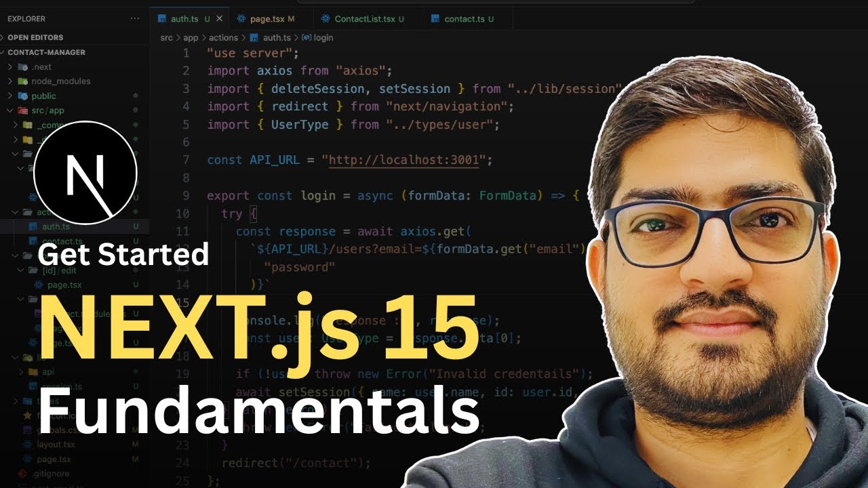Click line number 6 in the gutter
The image size is (868, 488).
click(x=186, y=142)
